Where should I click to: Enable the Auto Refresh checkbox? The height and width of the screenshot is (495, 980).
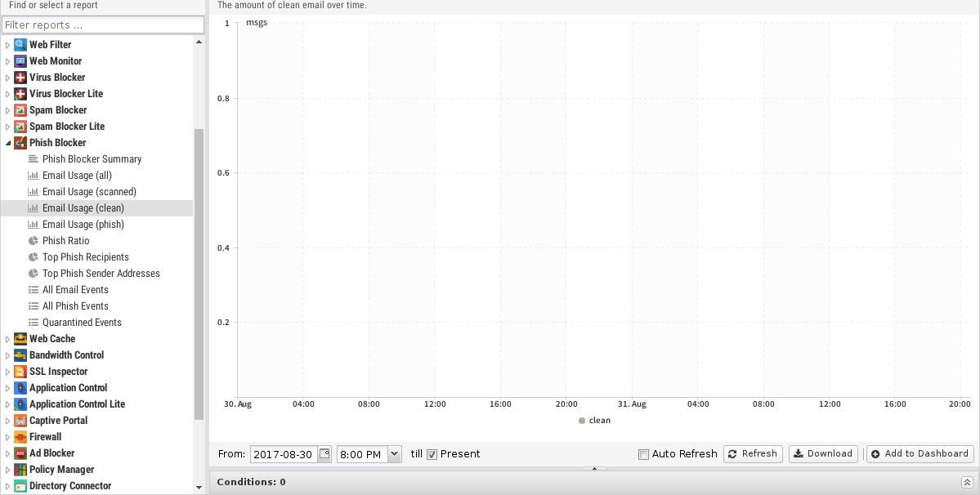pyautogui.click(x=644, y=454)
